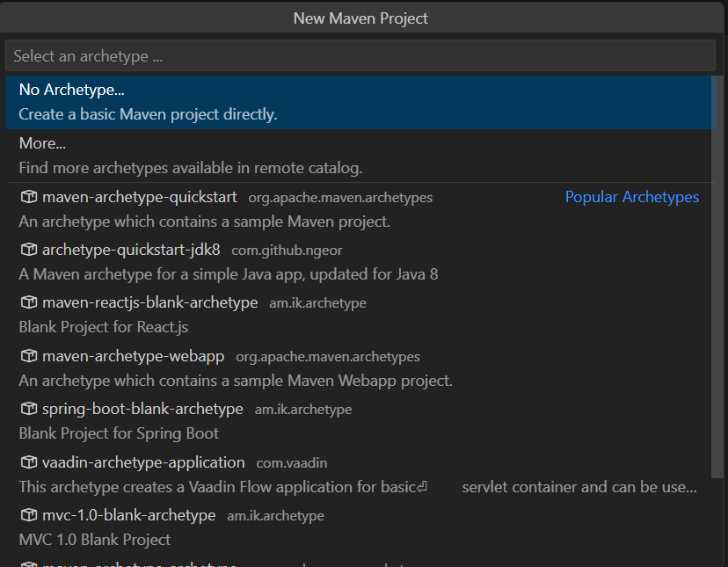Image resolution: width=728 pixels, height=567 pixels.
Task: Open 'More...' to browse remote catalog archetypes
Action: (42, 143)
